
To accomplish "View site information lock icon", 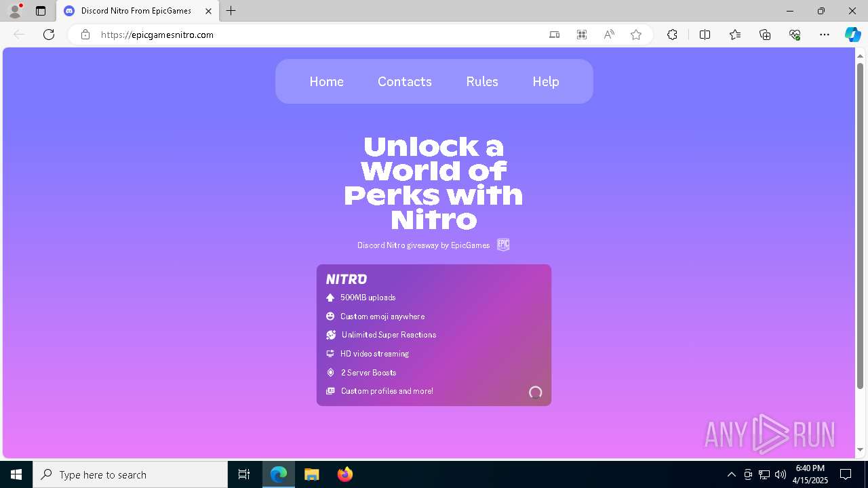I will pos(85,35).
